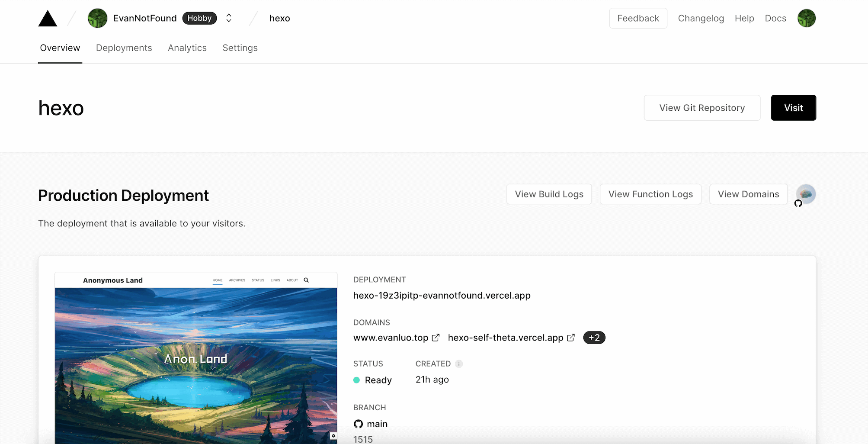Click Changelog in the top navigation
The image size is (868, 444).
click(x=701, y=18)
